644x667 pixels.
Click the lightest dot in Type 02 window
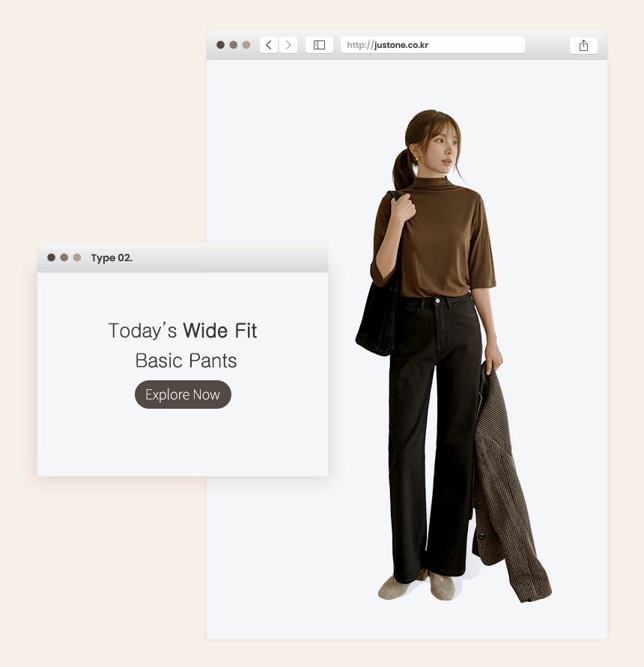click(77, 258)
